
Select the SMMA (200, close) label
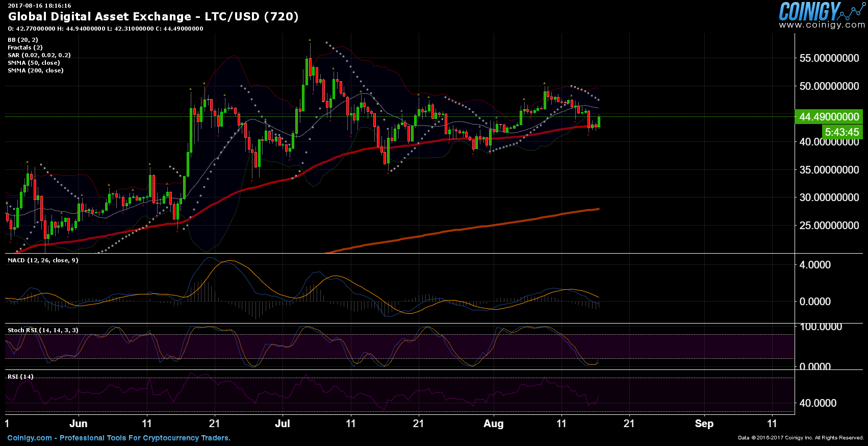pyautogui.click(x=36, y=70)
